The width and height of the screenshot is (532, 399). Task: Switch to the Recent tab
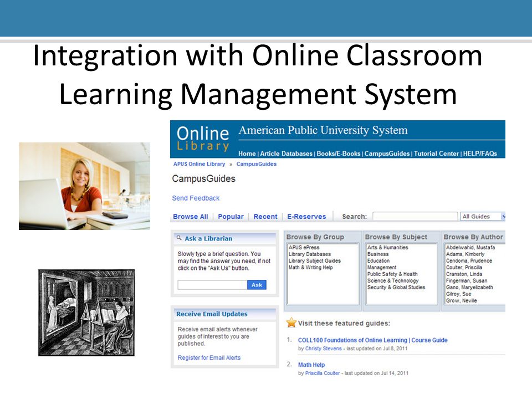tap(265, 217)
